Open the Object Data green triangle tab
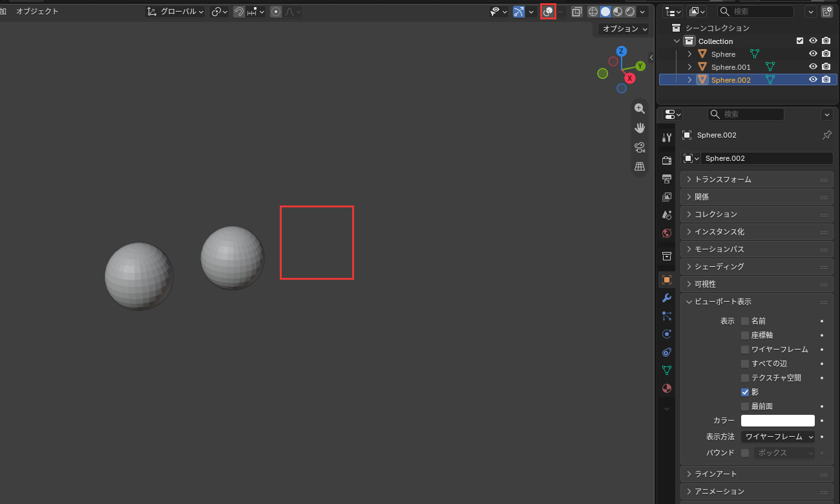The image size is (840, 504). coord(667,370)
